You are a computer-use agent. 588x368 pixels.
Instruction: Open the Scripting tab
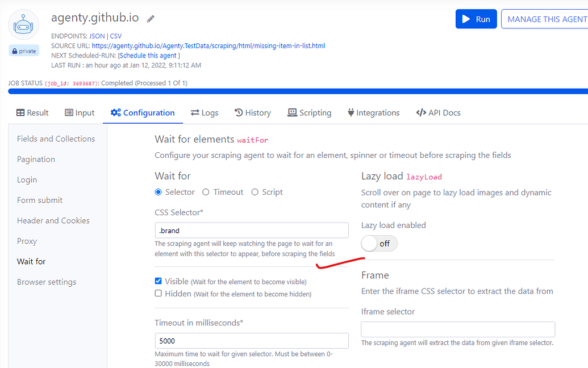point(310,112)
